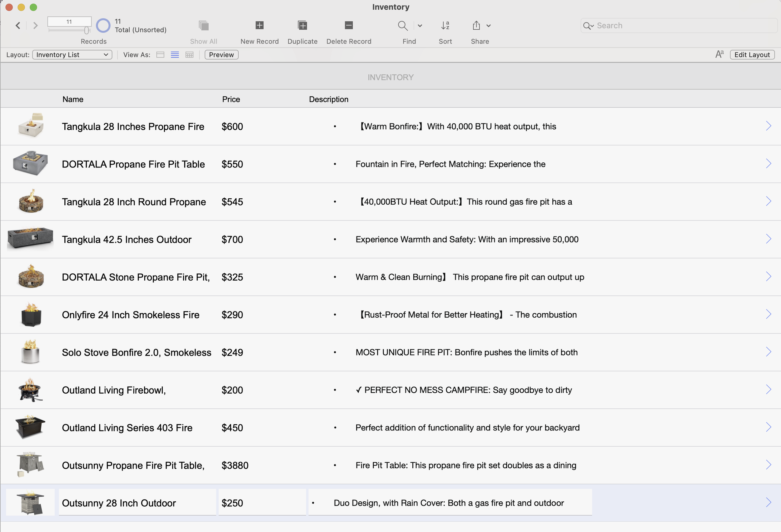Go to the previous record arrow
The height and width of the screenshot is (532, 781).
click(18, 26)
